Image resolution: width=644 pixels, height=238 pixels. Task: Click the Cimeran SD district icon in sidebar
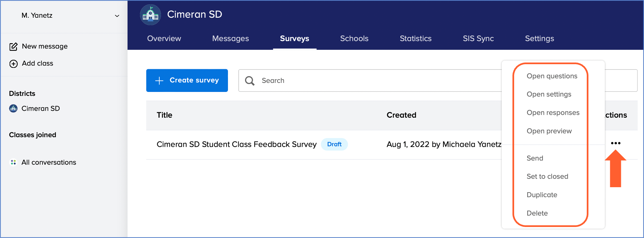tap(13, 108)
